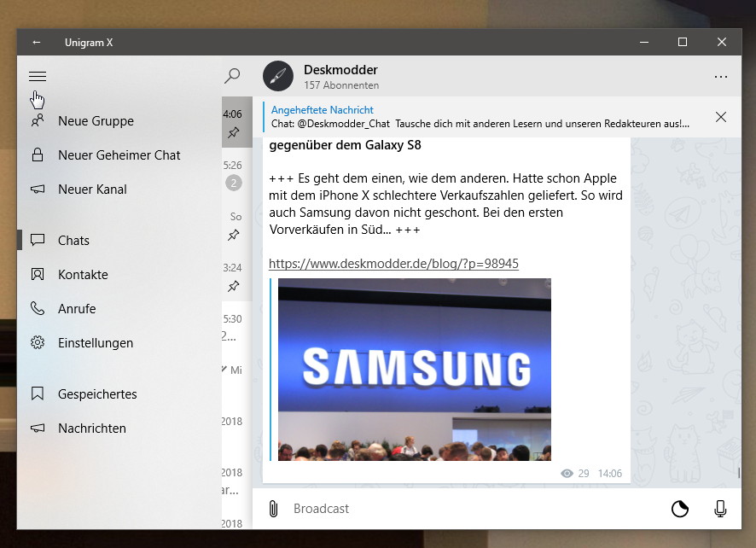Click the Einstellungen gear icon
756x548 pixels.
(38, 342)
